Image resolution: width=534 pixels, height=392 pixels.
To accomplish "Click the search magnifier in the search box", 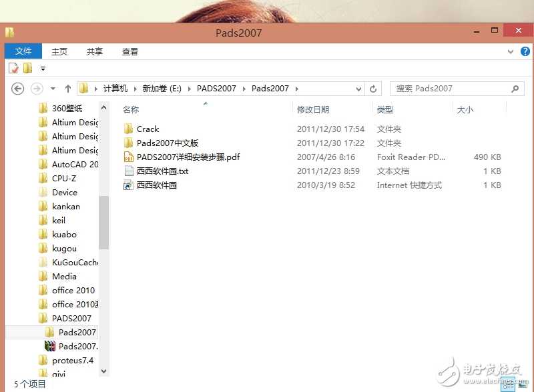I will pos(514,88).
